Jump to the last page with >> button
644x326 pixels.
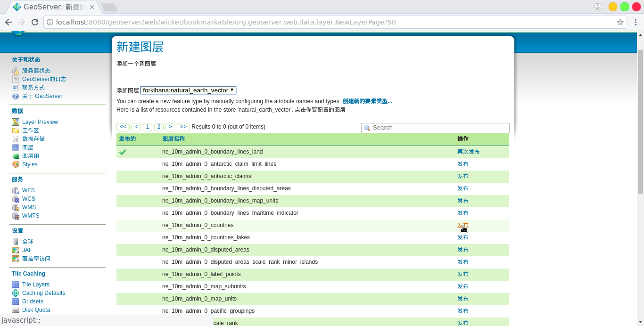pyautogui.click(x=183, y=127)
